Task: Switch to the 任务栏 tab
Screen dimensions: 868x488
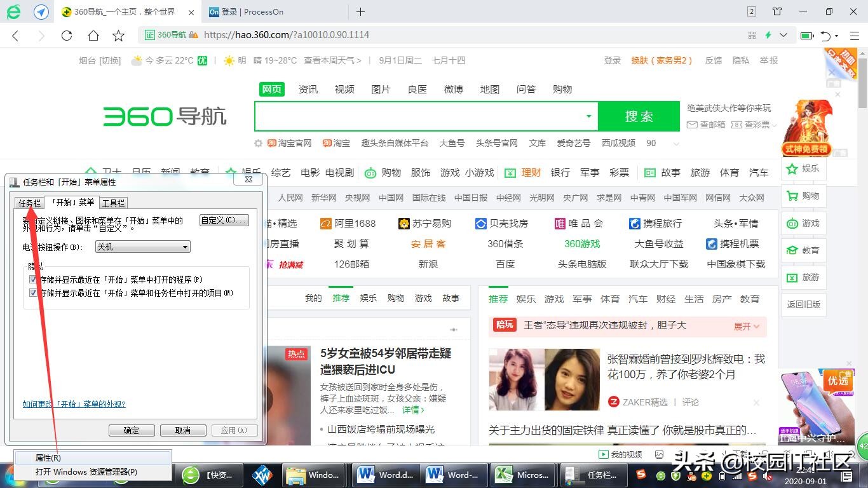Action: pyautogui.click(x=29, y=203)
